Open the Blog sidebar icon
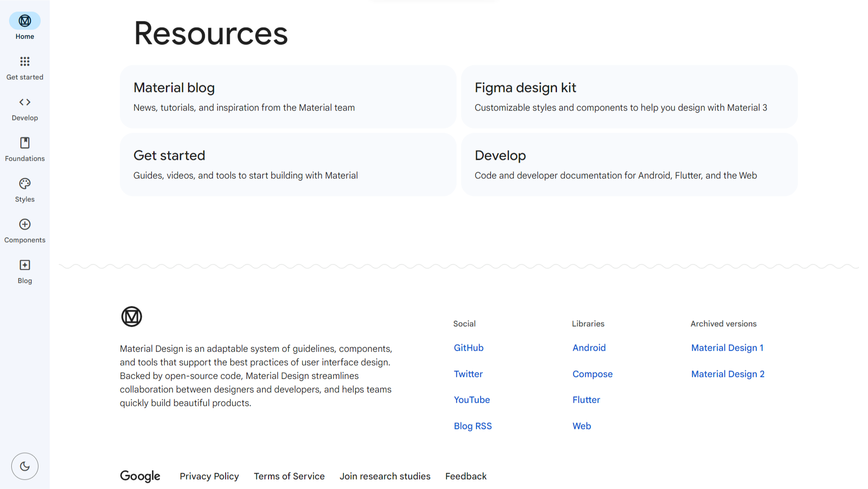This screenshot has width=868, height=489. [25, 265]
